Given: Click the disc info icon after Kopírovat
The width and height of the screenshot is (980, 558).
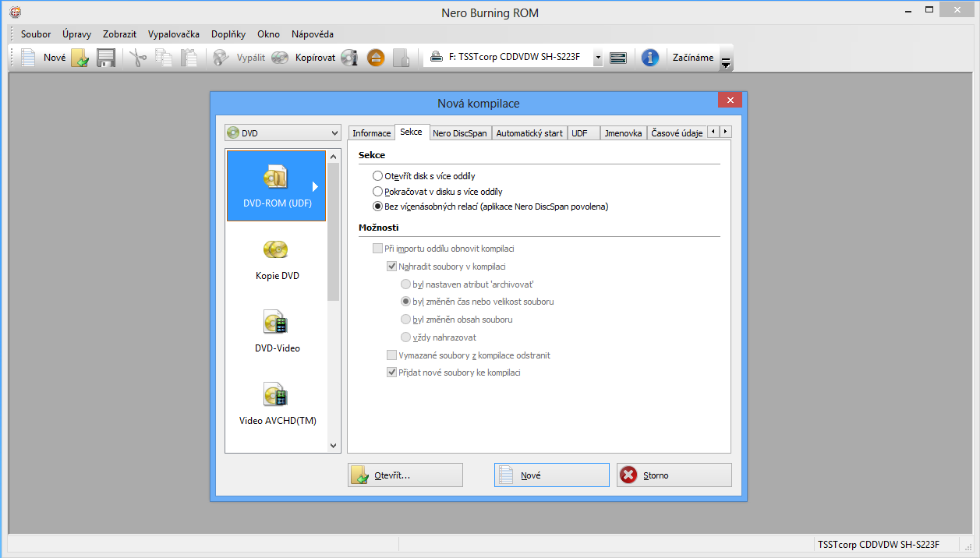Looking at the screenshot, I should (x=349, y=58).
